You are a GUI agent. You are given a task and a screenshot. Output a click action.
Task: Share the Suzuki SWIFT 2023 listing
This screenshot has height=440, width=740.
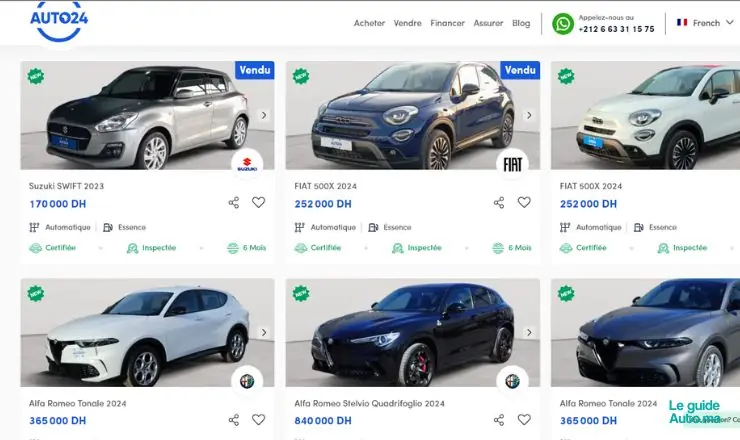pos(234,203)
